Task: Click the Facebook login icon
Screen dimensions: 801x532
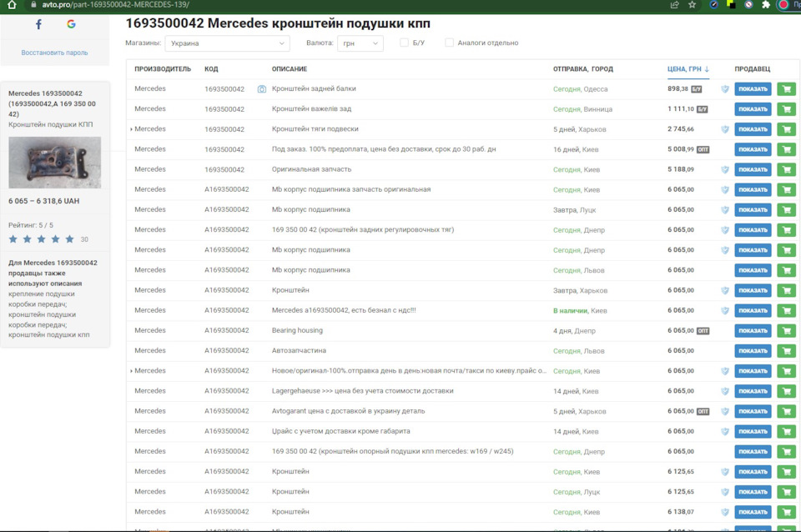Action: 39,24
